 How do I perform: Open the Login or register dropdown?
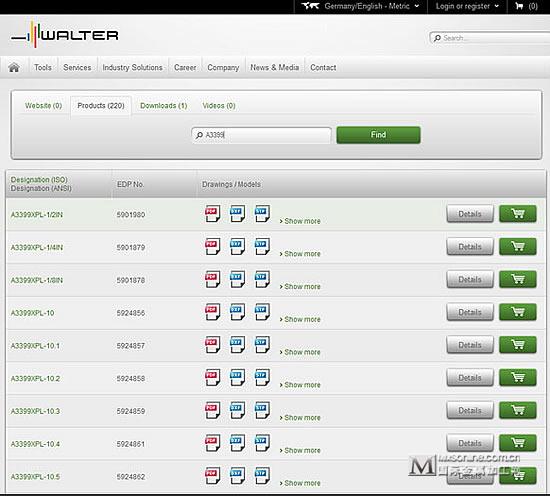pos(467,6)
